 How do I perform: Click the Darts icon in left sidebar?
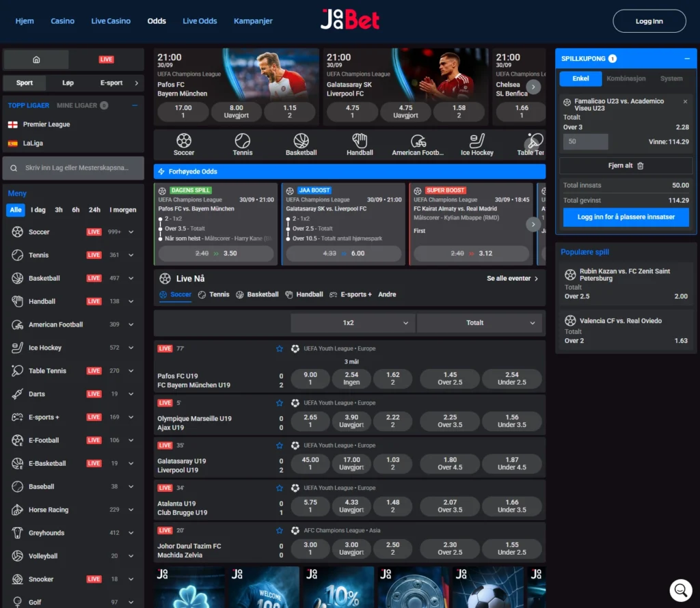(x=17, y=393)
